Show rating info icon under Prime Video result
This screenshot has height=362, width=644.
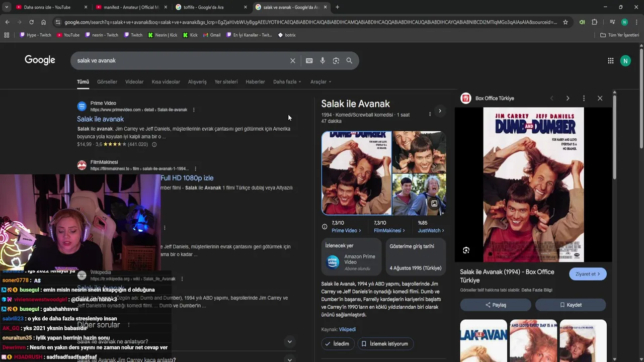[154, 144]
